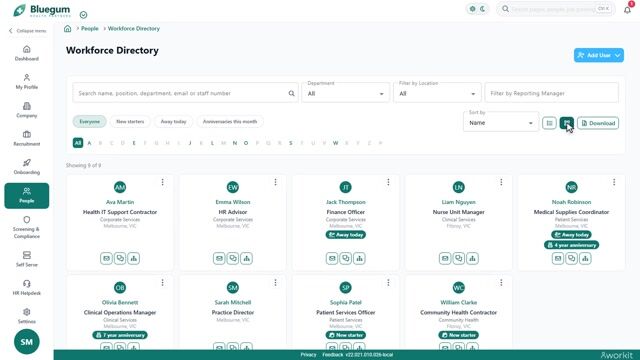View org chart icon for Ava Martin
Viewport: 640px width, 360px height.
[x=133, y=258]
